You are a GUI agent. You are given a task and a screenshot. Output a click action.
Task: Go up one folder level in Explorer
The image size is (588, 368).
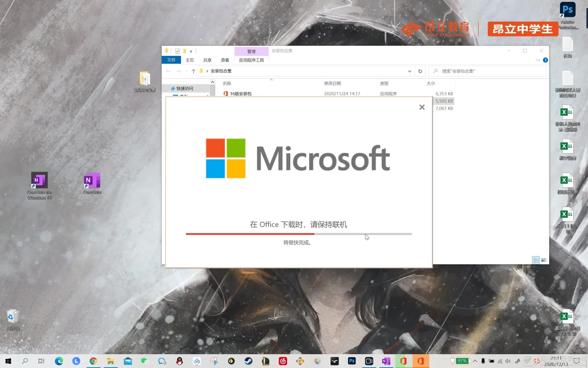coord(193,71)
